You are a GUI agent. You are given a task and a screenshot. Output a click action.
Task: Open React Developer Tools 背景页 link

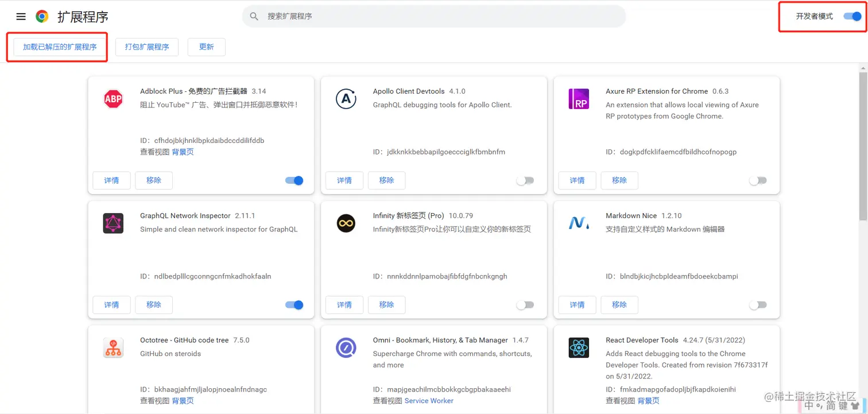pos(649,401)
